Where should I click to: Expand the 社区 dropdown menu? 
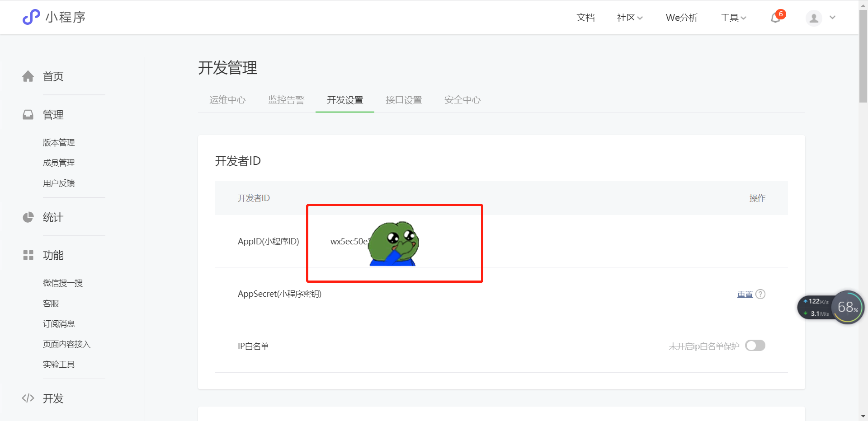tap(630, 18)
